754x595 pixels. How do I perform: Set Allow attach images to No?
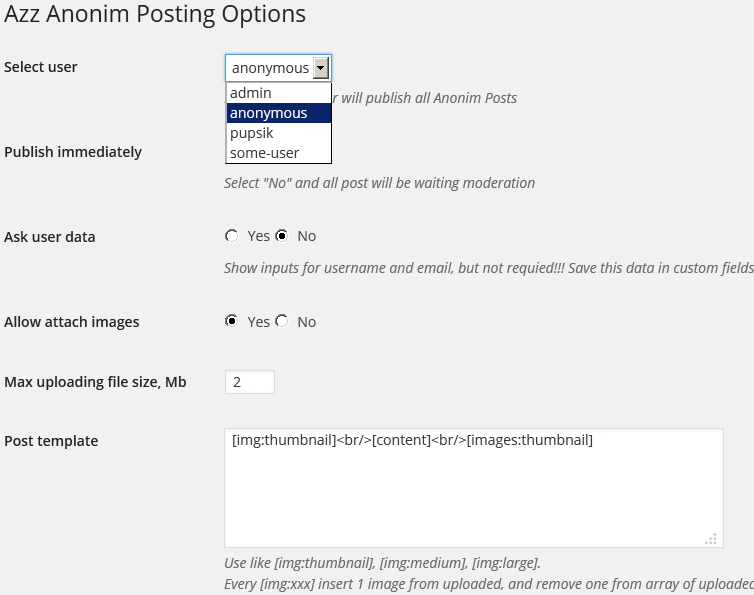pos(282,322)
